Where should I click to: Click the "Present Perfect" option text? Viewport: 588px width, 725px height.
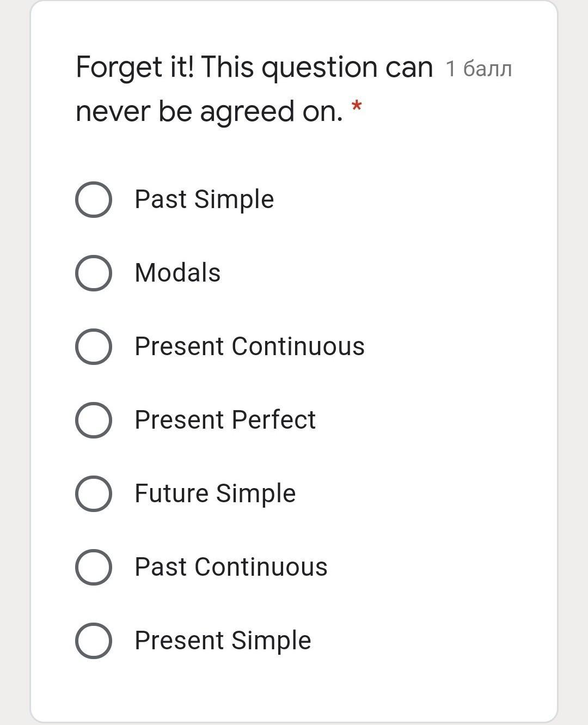(225, 420)
